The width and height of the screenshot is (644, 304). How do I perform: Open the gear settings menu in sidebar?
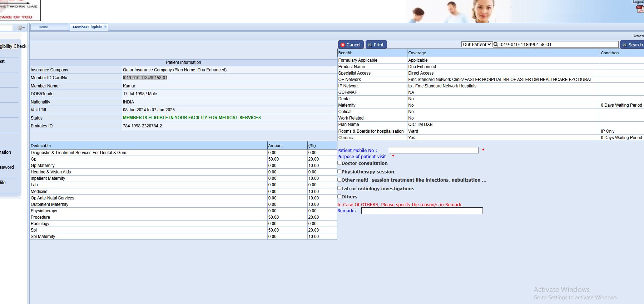click(21, 27)
